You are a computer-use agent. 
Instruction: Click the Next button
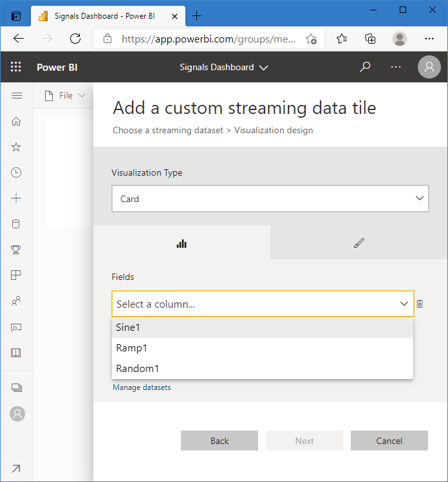tap(304, 441)
